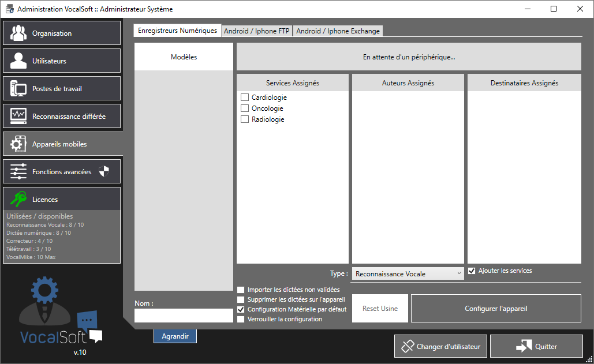Click the Nom input field
The image size is (594, 364).
(184, 316)
